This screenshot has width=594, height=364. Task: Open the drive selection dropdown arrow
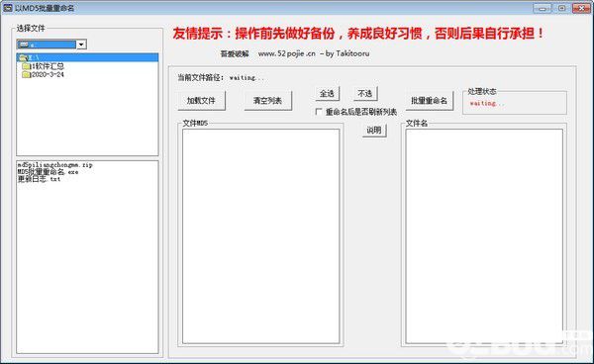click(81, 45)
